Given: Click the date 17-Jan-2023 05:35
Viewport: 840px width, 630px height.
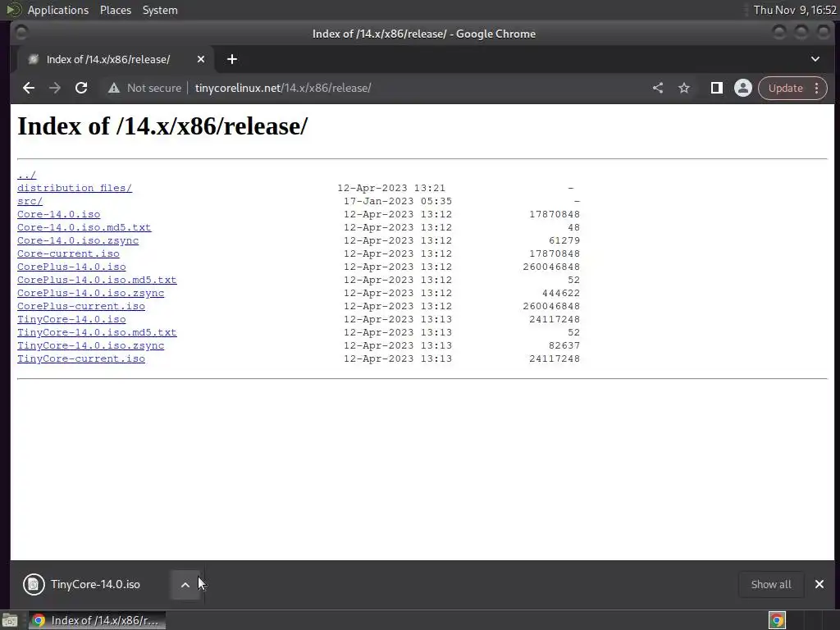Looking at the screenshot, I should pos(398,202).
